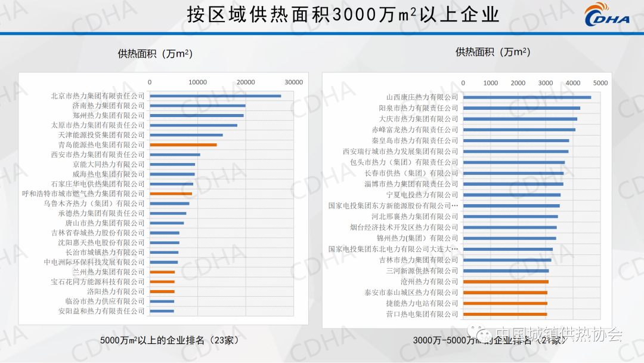Select the label 营口热电集团有限公司
Screen dimensions: 644x363
tap(422, 314)
